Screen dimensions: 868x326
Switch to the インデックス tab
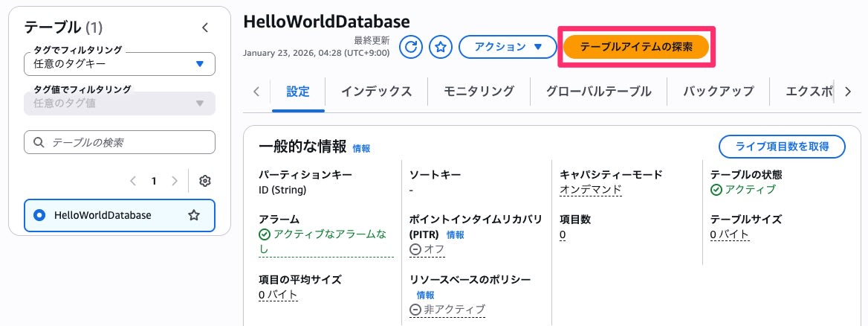click(x=377, y=92)
